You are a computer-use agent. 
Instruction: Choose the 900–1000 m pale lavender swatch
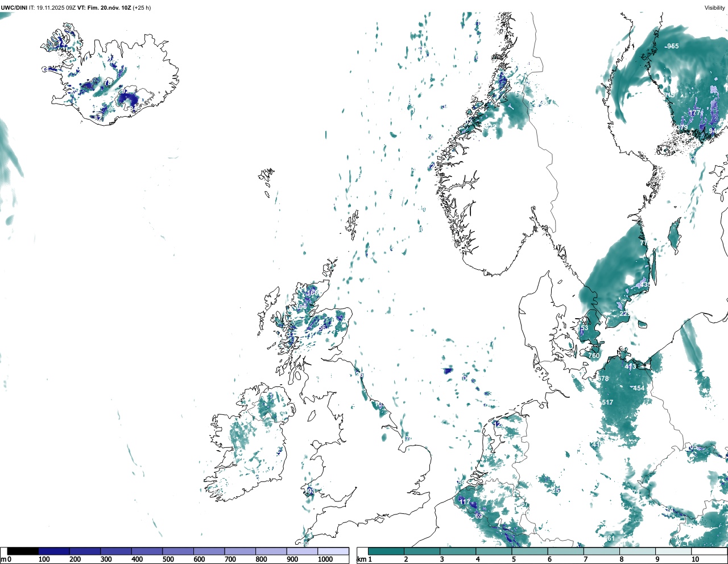302,551
